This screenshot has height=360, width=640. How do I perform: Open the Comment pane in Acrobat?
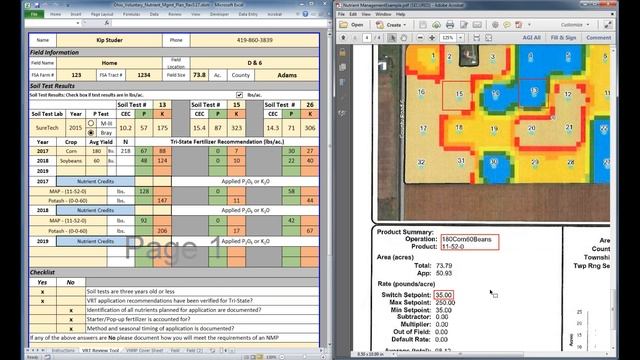(x=599, y=38)
